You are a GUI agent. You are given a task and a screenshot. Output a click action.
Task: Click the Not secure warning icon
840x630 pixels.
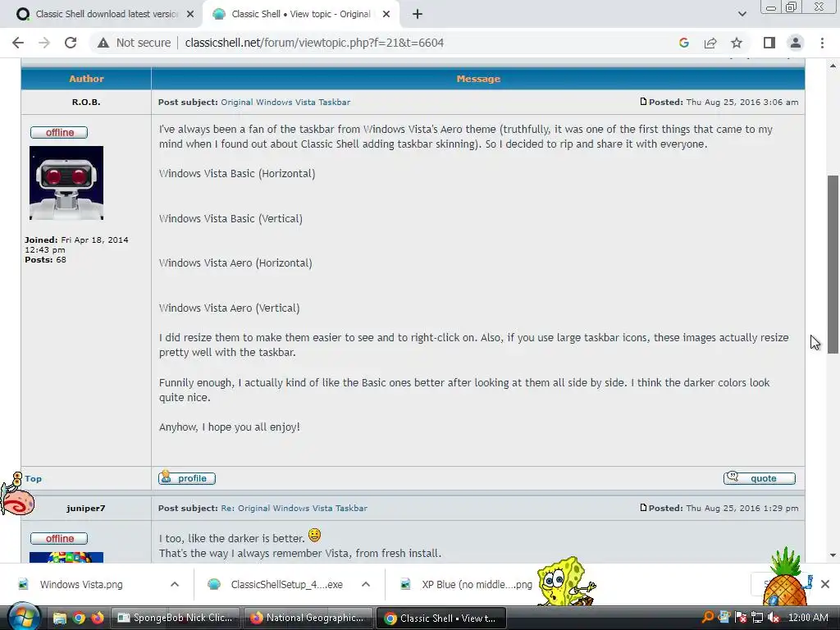pos(103,43)
